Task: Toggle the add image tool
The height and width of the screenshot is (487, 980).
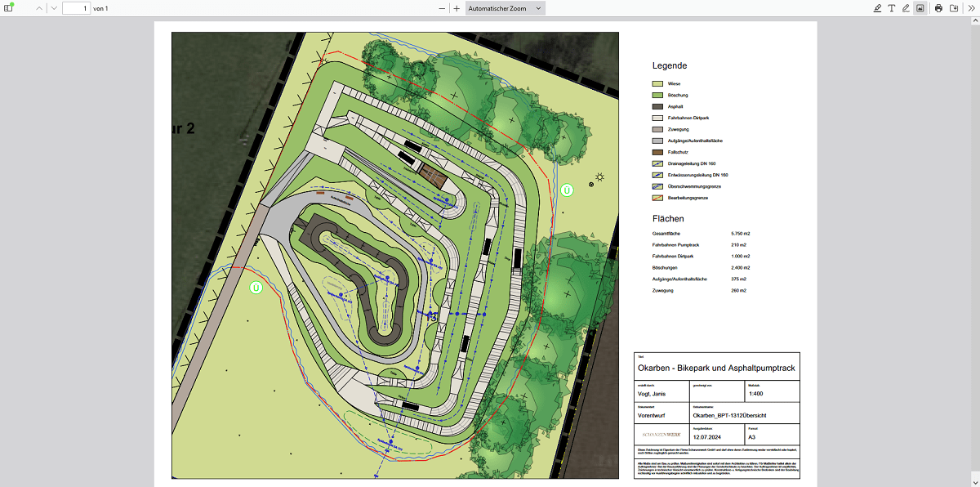Action: (920, 8)
